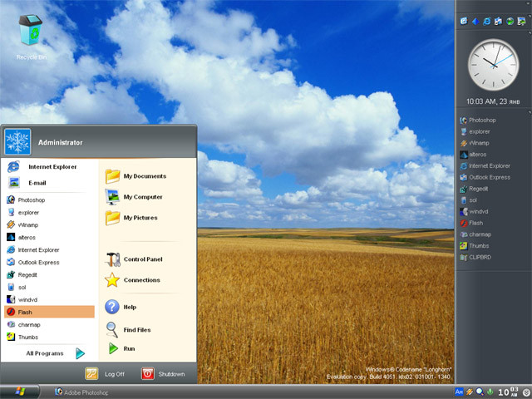Click the green globe sidebar quick launch icon
Viewport: 532px width, 399px height.
click(510, 22)
